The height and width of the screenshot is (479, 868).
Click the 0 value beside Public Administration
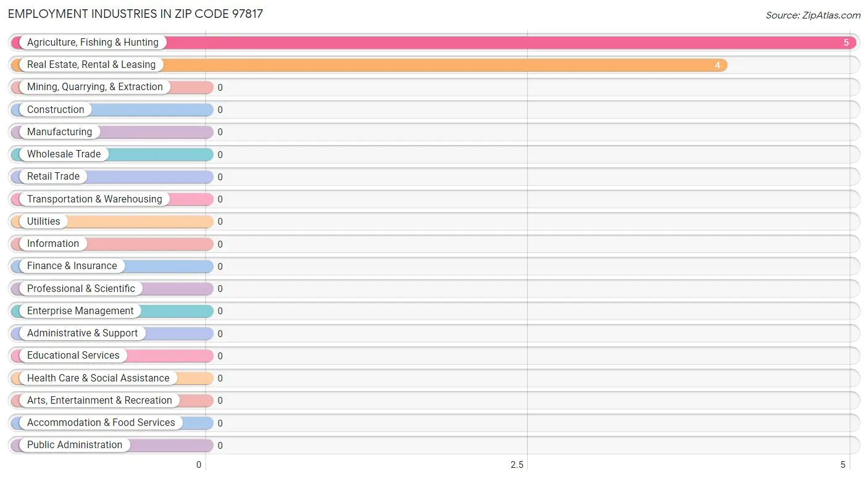pos(220,446)
